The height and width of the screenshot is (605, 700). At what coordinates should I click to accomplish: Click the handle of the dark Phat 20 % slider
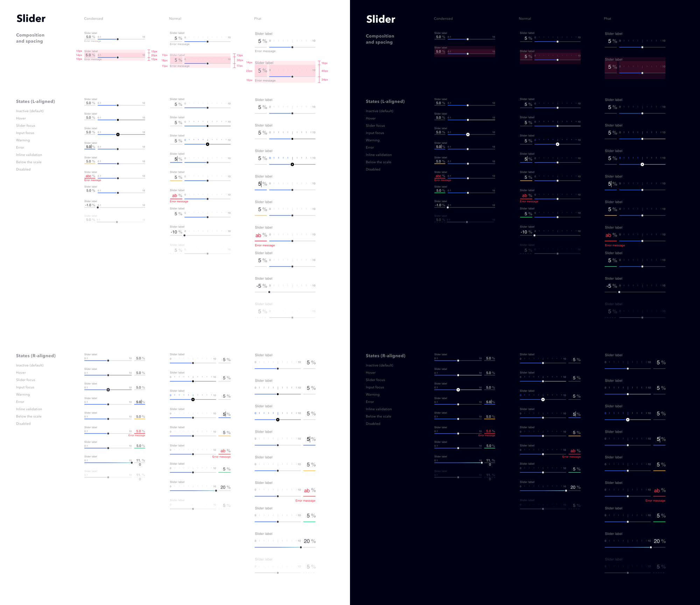click(651, 547)
